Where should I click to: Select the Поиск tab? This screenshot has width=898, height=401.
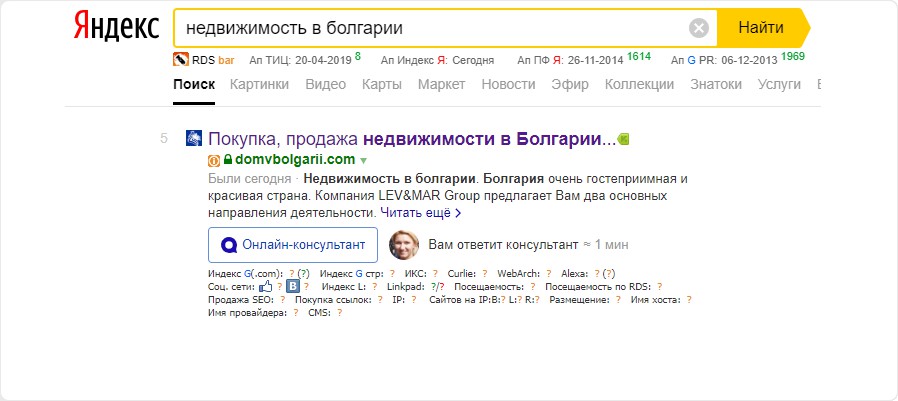click(194, 85)
